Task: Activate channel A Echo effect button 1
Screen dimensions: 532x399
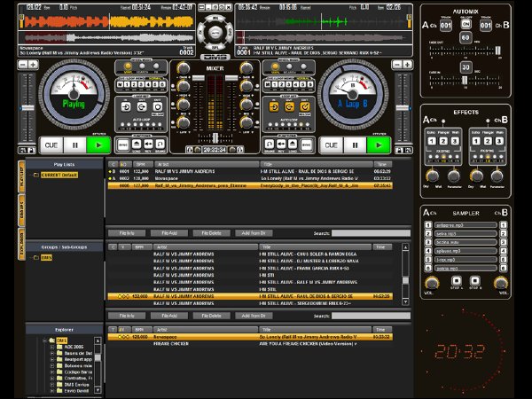Action: [x=432, y=141]
